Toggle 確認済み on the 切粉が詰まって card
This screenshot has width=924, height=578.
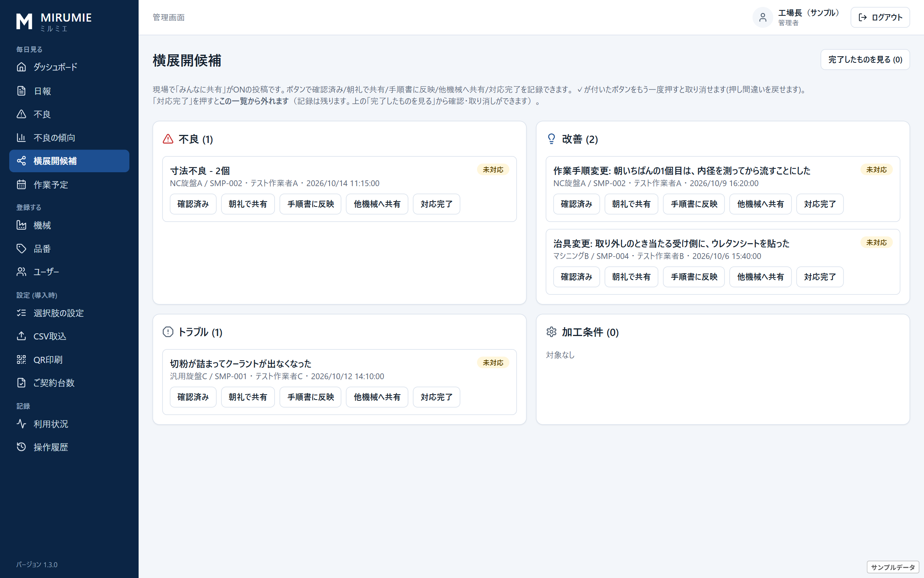point(193,397)
